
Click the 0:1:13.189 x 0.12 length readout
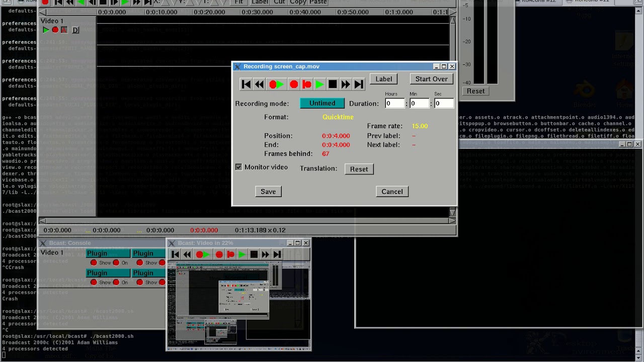[260, 230]
